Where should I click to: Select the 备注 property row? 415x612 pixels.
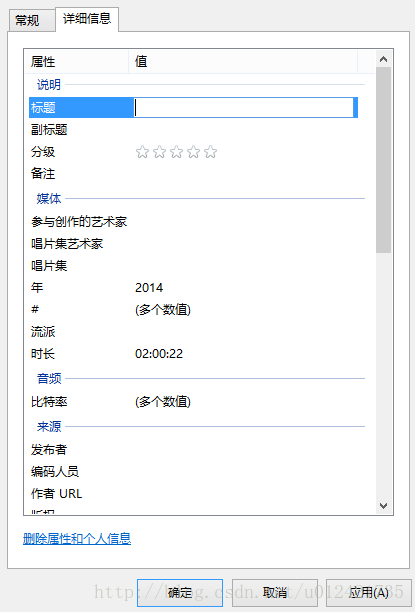pyautogui.click(x=193, y=174)
